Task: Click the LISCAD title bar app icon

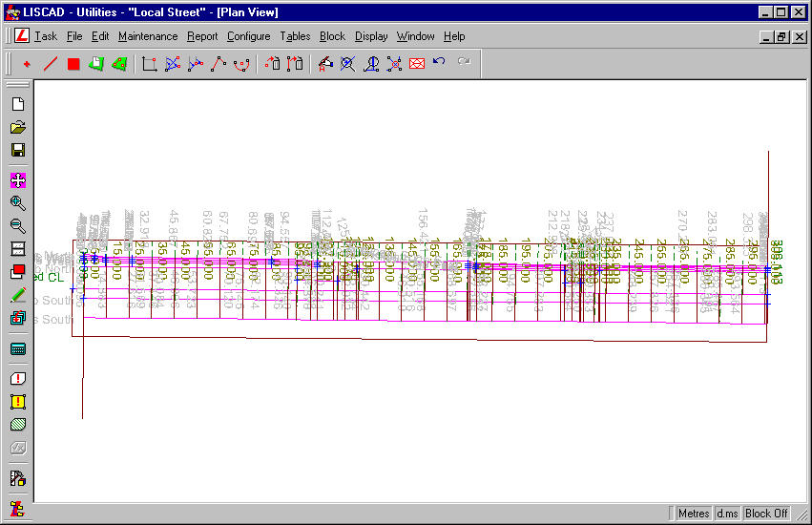Action: click(x=13, y=11)
